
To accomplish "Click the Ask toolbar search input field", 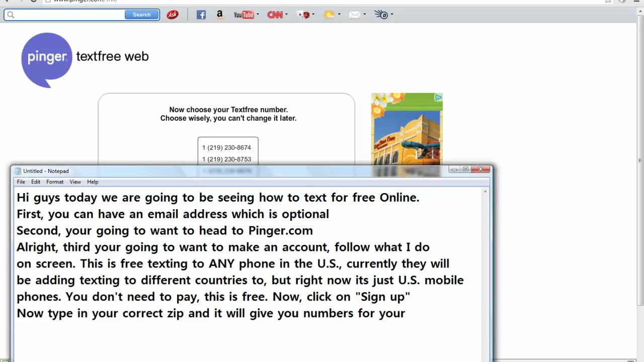I will coord(70,15).
